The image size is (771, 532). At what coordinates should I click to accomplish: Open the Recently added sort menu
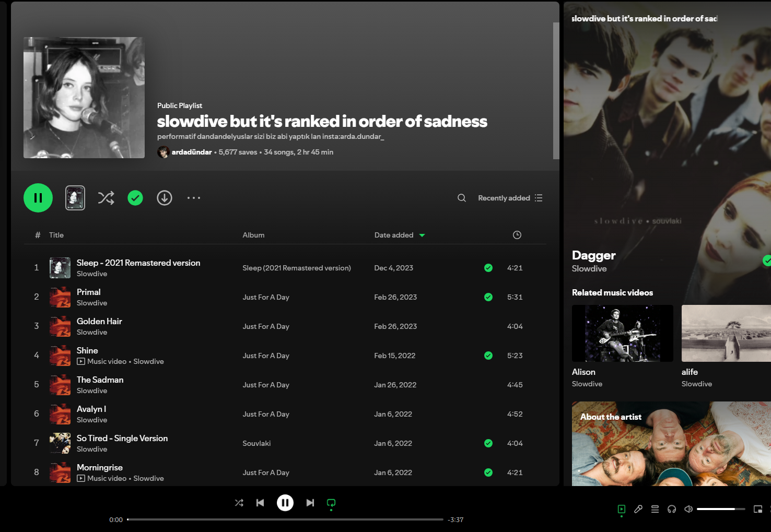tap(510, 198)
